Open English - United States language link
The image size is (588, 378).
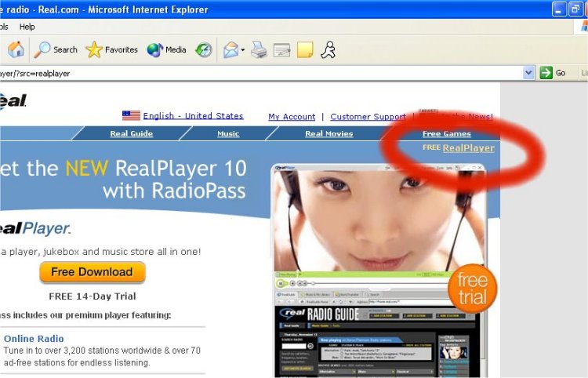click(193, 116)
